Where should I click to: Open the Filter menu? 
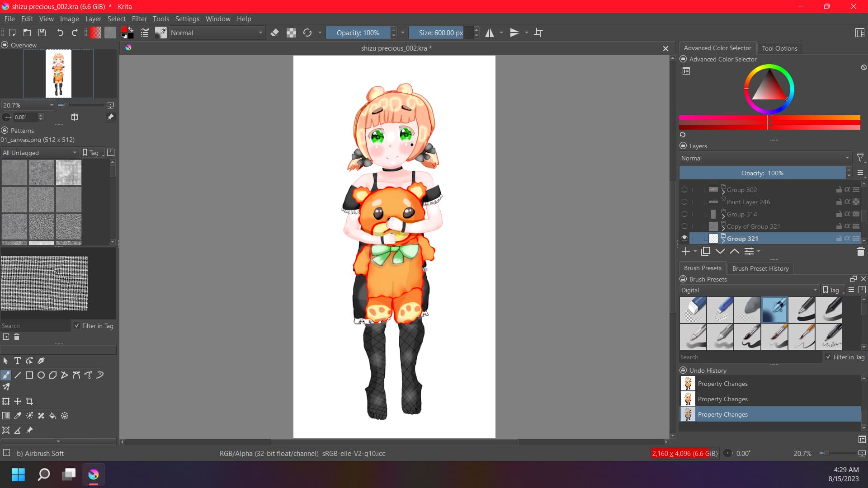tap(139, 19)
